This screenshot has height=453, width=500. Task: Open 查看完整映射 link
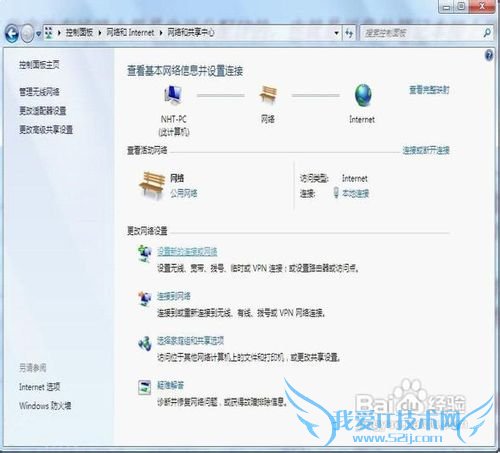429,90
